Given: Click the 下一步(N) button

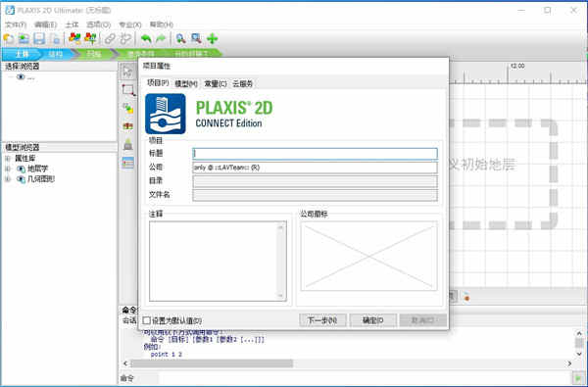Looking at the screenshot, I should click(x=322, y=320).
